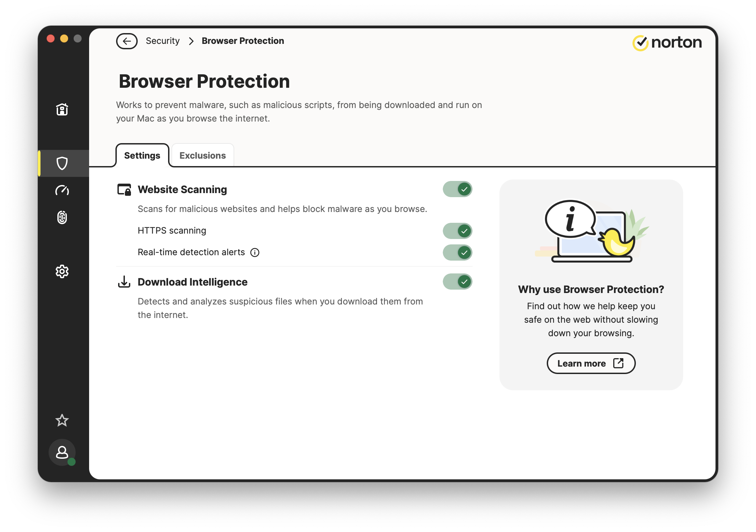Click the Download Intelligence download icon
Screen dimensions: 756x532
point(124,282)
